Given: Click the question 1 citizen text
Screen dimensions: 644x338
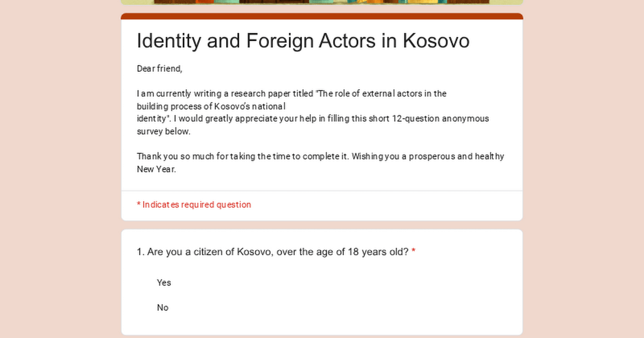Looking at the screenshot, I should [273, 252].
